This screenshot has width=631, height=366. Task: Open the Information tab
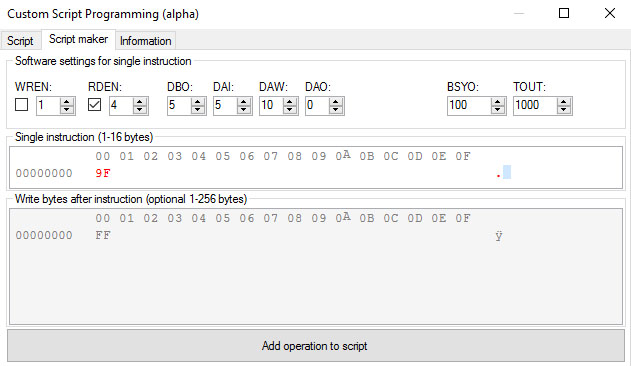click(x=146, y=41)
